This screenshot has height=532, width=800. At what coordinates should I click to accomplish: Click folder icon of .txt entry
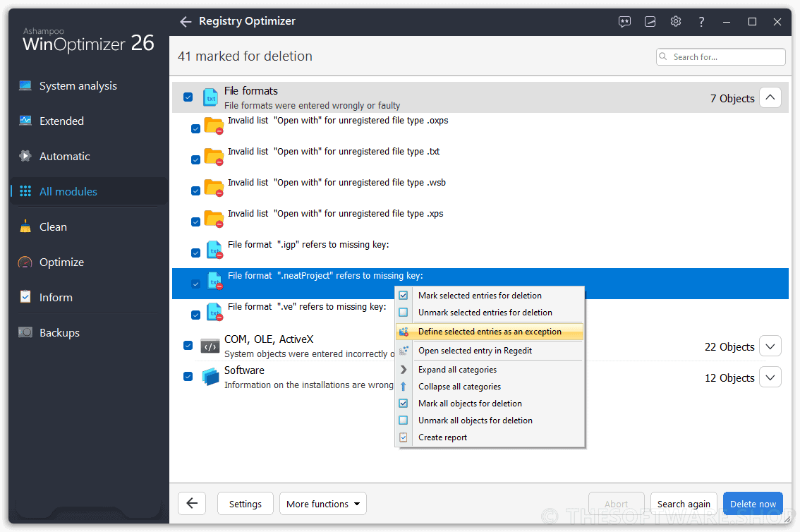pyautogui.click(x=214, y=157)
